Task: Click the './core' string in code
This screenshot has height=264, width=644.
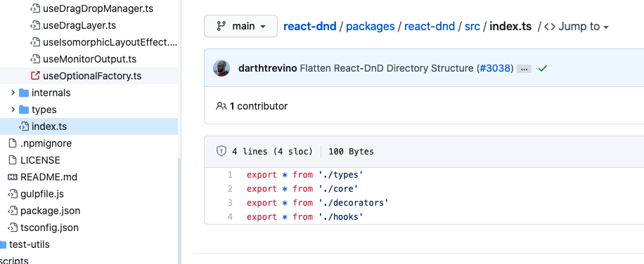Action: (x=338, y=189)
